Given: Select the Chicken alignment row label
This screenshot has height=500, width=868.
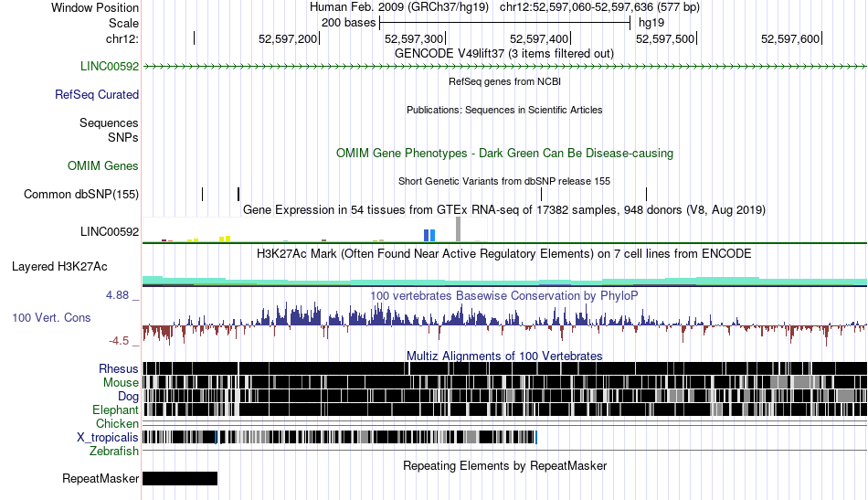Looking at the screenshot, I should tap(117, 423).
